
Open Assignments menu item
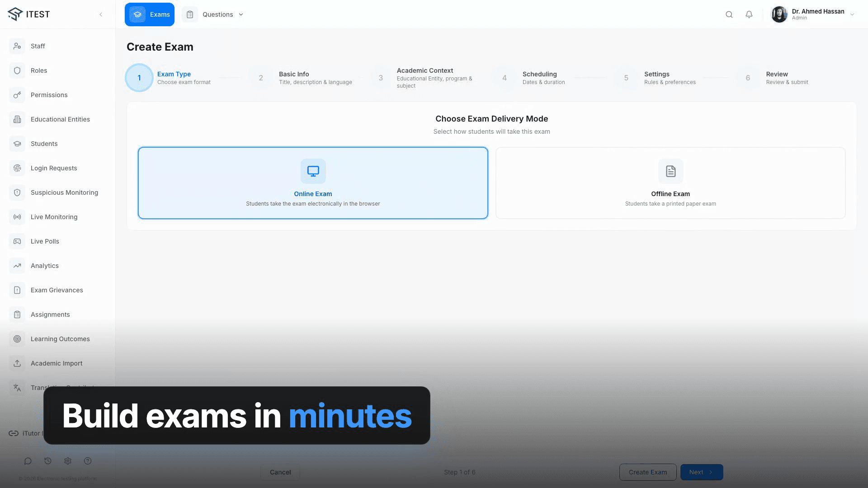pyautogui.click(x=58, y=314)
